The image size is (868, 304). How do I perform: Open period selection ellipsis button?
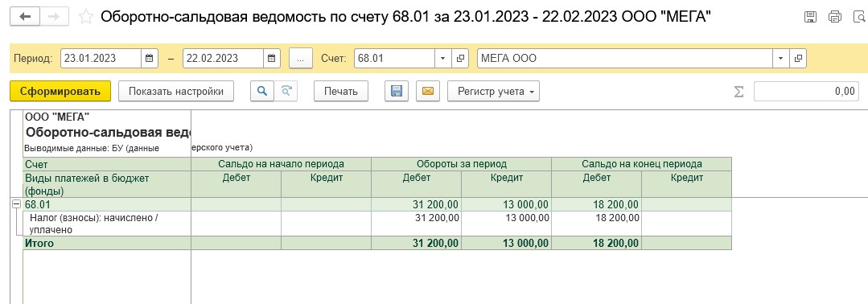click(301, 58)
